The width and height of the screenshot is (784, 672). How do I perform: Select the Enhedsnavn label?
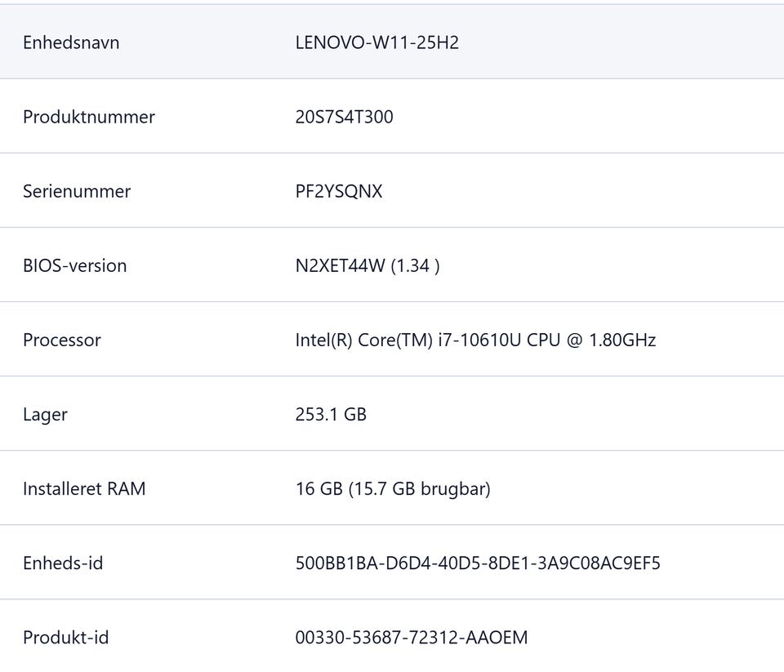pyautogui.click(x=71, y=42)
